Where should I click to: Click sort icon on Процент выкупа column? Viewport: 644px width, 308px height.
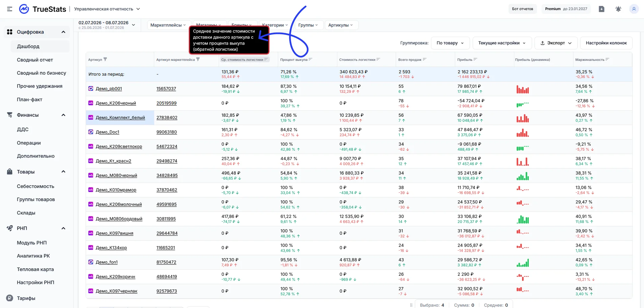(310, 59)
